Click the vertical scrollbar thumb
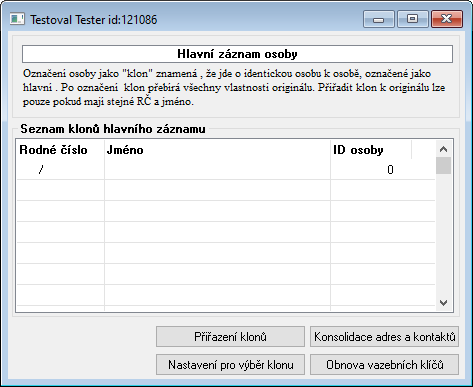Viewport: 473px width, 387px height. coord(443,166)
